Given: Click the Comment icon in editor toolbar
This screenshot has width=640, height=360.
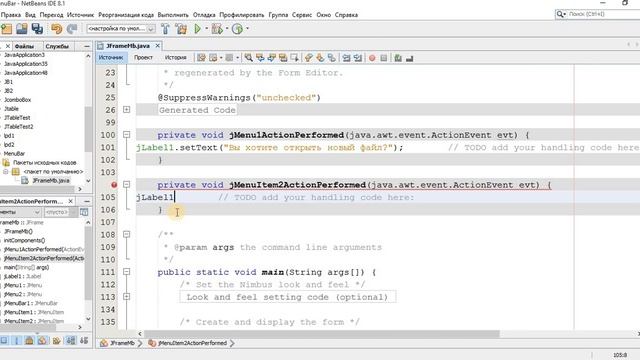Looking at the screenshot, I should click(x=398, y=58).
